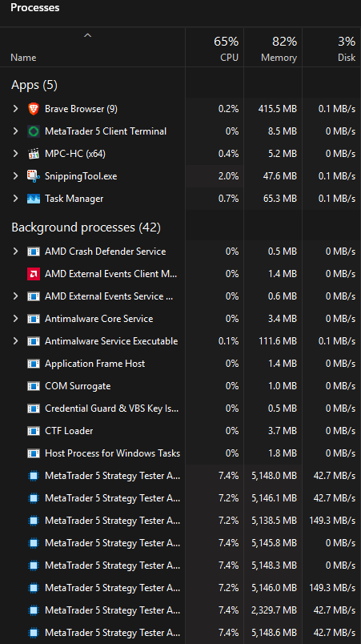
Task: Click the red AMD External Events Client icon
Action: point(34,274)
